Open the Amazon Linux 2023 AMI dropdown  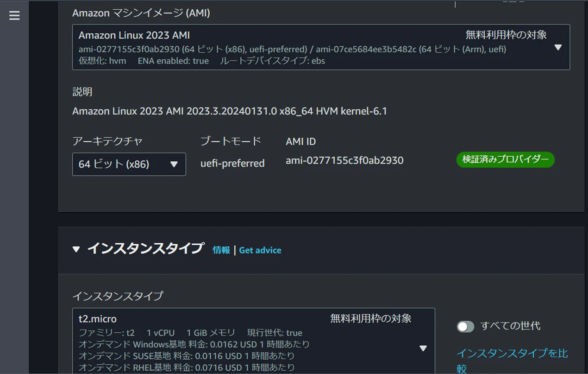click(321, 47)
